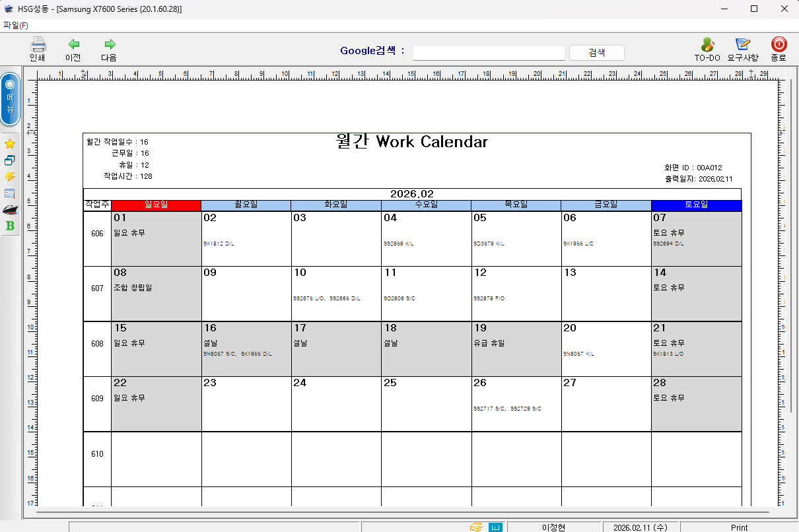Open the 파일(F) menu

[16, 25]
